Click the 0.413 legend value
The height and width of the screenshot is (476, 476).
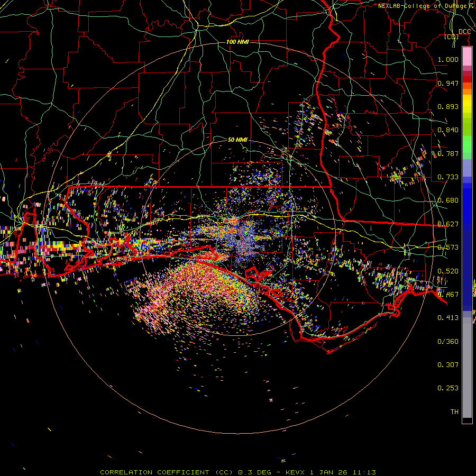click(448, 318)
